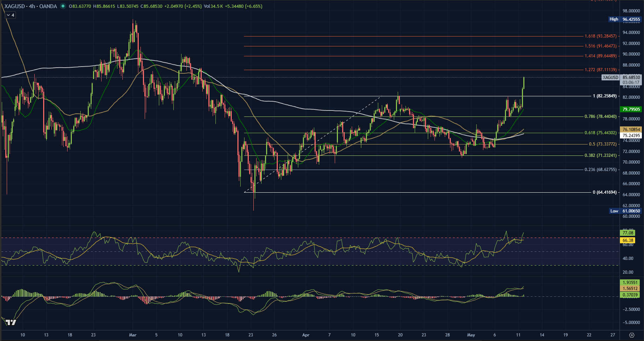Click RSI value label 77.08
Image resolution: width=644 pixels, height=341 pixels.
click(628, 233)
